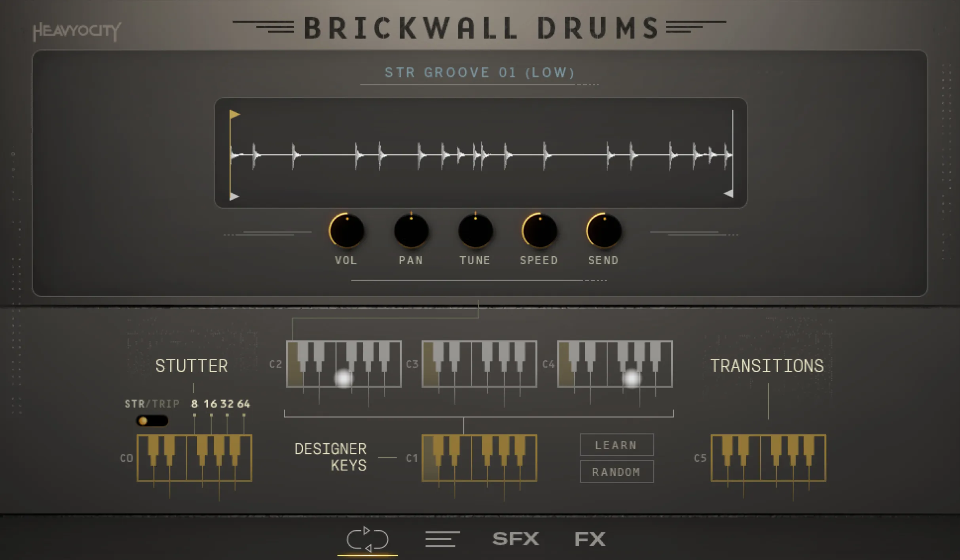The height and width of the screenshot is (560, 960).
Task: Switch to the FX page
Action: pos(590,539)
